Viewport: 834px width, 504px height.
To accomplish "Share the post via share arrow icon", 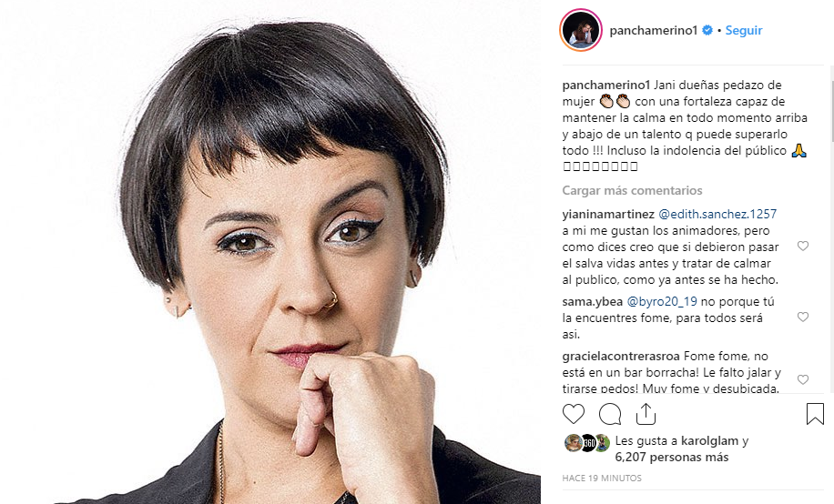I will pyautogui.click(x=646, y=414).
